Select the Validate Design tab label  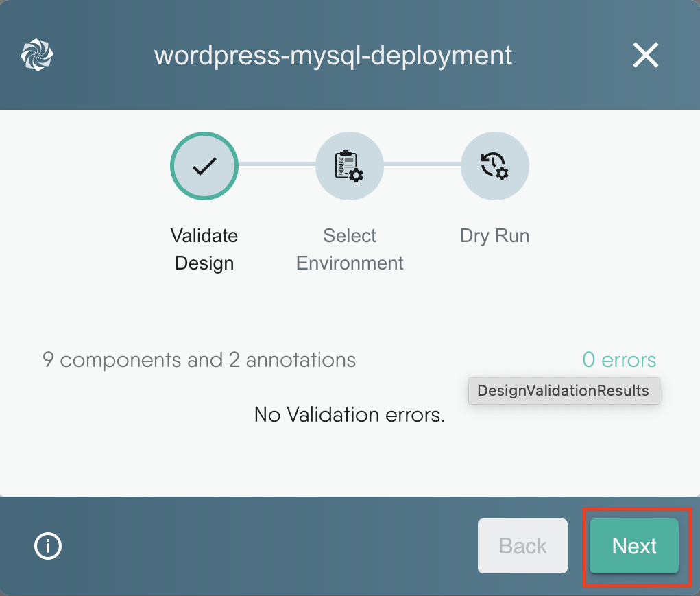pos(204,249)
